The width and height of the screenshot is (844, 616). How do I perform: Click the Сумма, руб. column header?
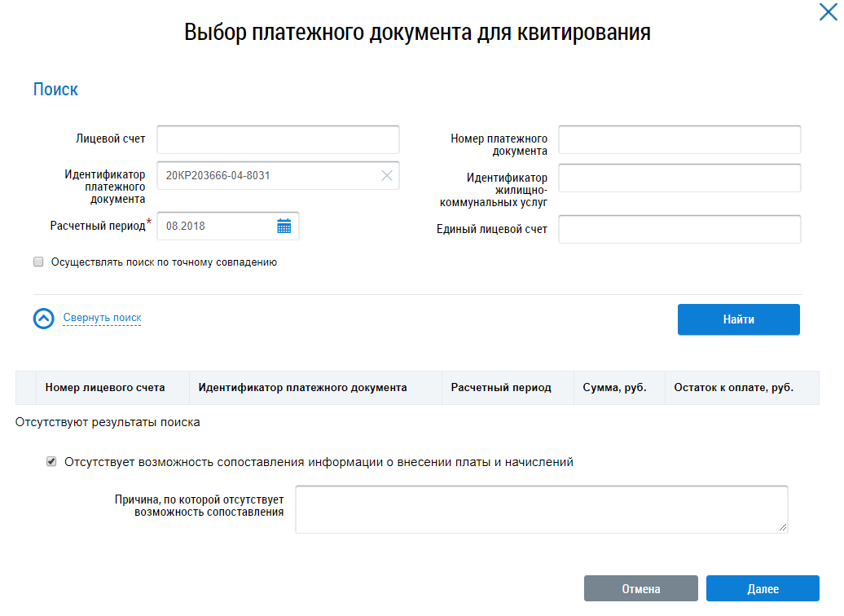point(614,388)
